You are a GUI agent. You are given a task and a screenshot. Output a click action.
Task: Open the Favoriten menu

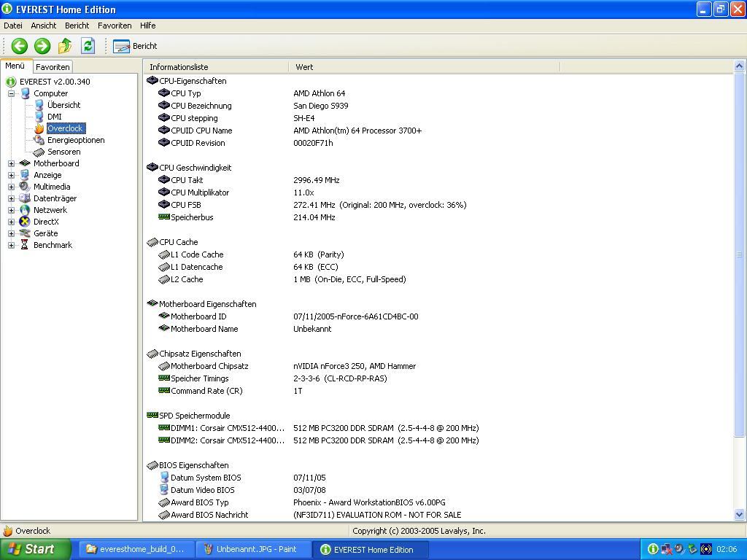115,26
